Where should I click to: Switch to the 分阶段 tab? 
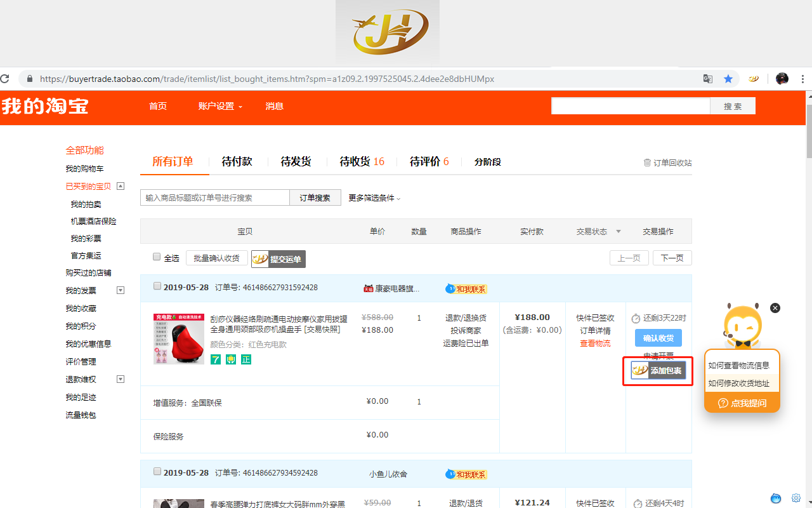(488, 162)
